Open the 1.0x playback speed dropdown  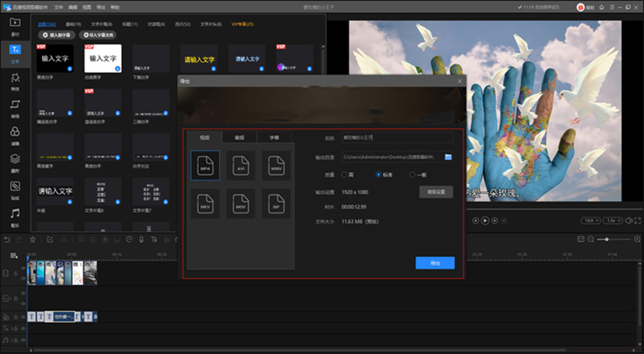(x=612, y=221)
